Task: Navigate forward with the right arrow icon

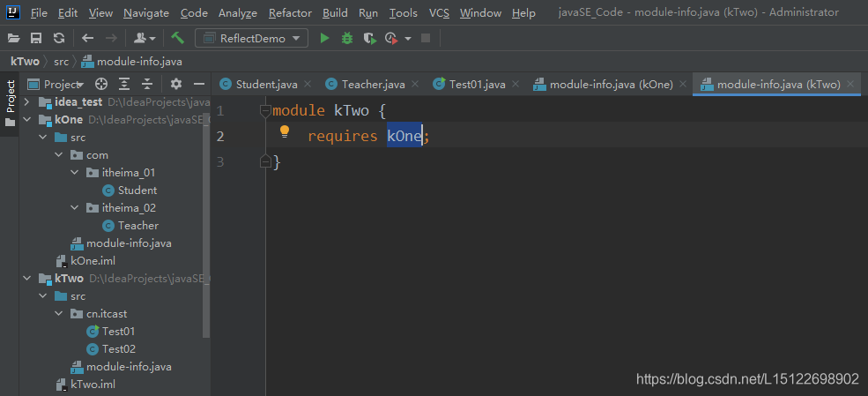Action: (111, 38)
